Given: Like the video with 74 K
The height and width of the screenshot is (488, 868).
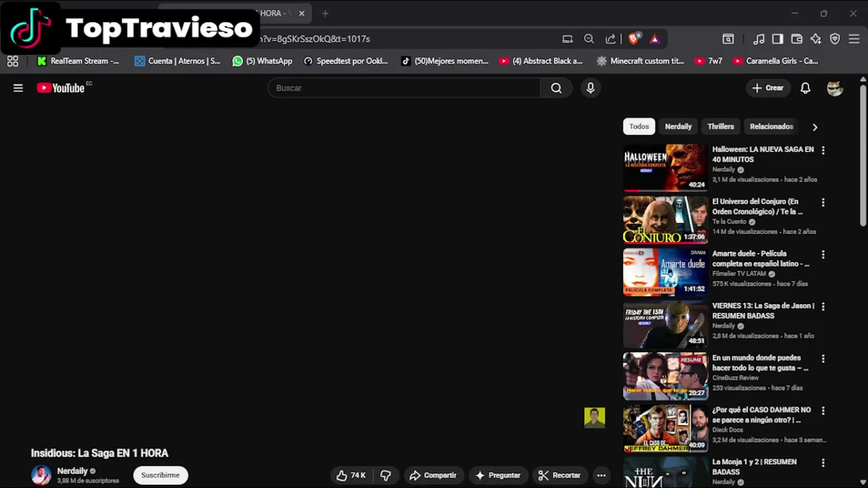Looking at the screenshot, I should (x=351, y=476).
